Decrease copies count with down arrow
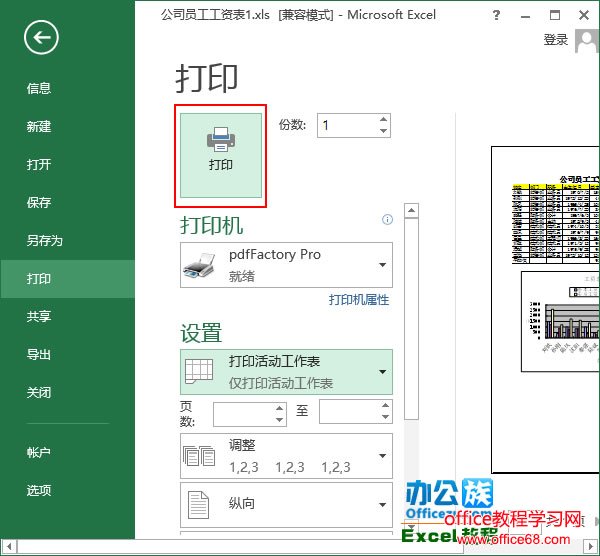Viewport: 600px width, 556px height. [383, 131]
